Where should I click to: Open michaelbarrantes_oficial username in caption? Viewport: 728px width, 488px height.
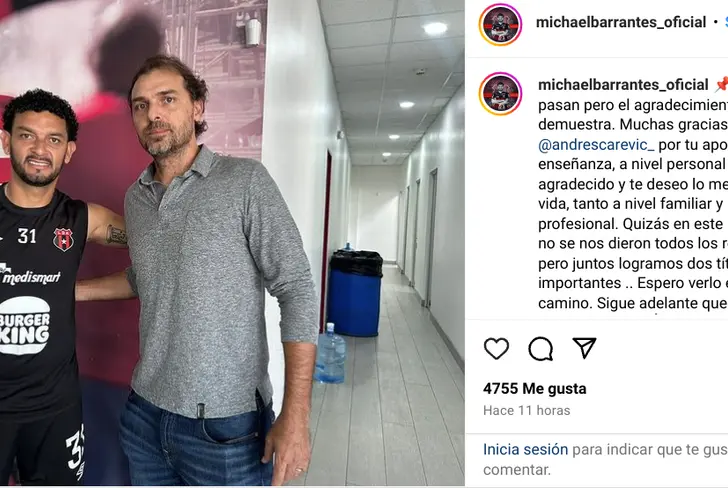[623, 85]
